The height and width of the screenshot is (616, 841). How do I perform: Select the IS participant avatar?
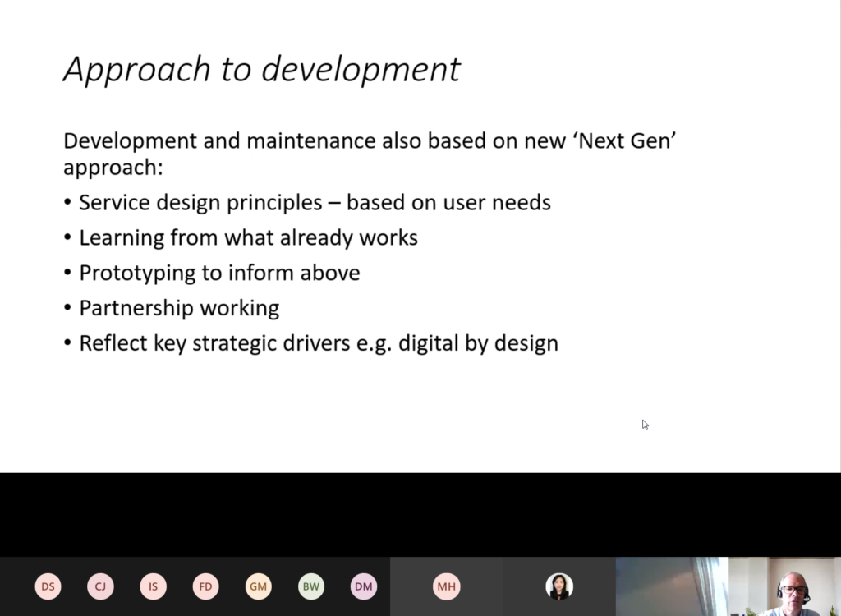(x=153, y=586)
